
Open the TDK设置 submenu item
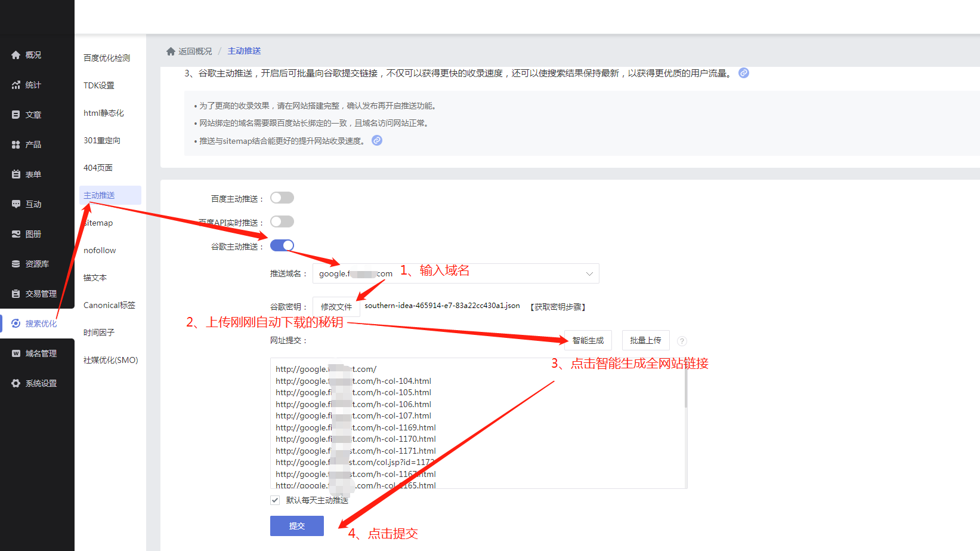[99, 85]
